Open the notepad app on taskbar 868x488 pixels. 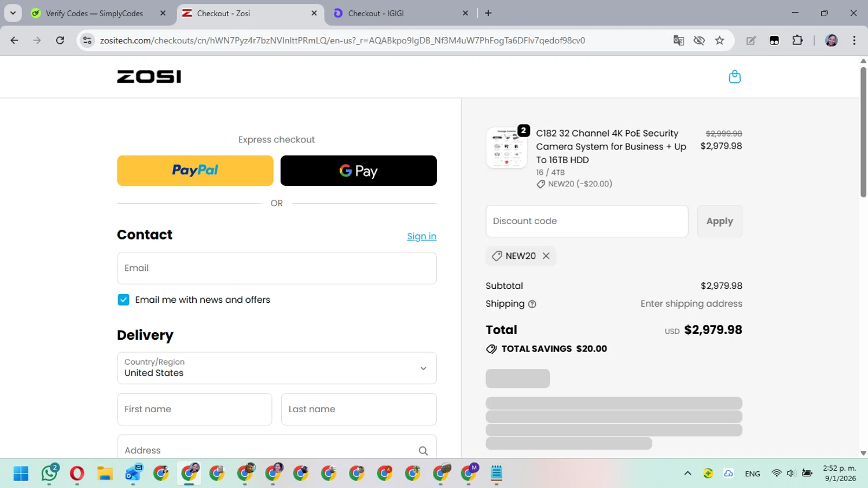click(x=496, y=474)
